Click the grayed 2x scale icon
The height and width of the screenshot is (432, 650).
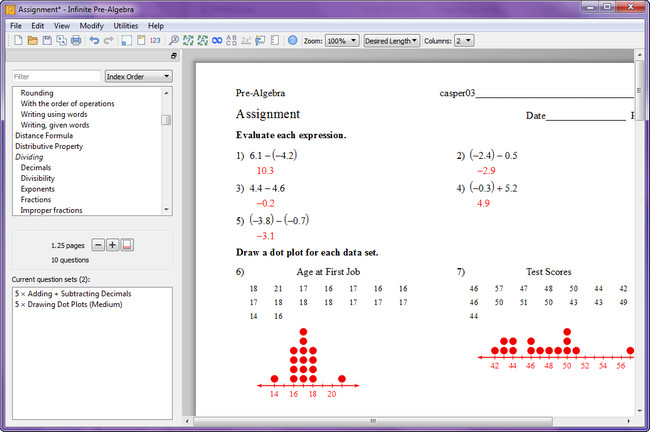pyautogui.click(x=246, y=40)
